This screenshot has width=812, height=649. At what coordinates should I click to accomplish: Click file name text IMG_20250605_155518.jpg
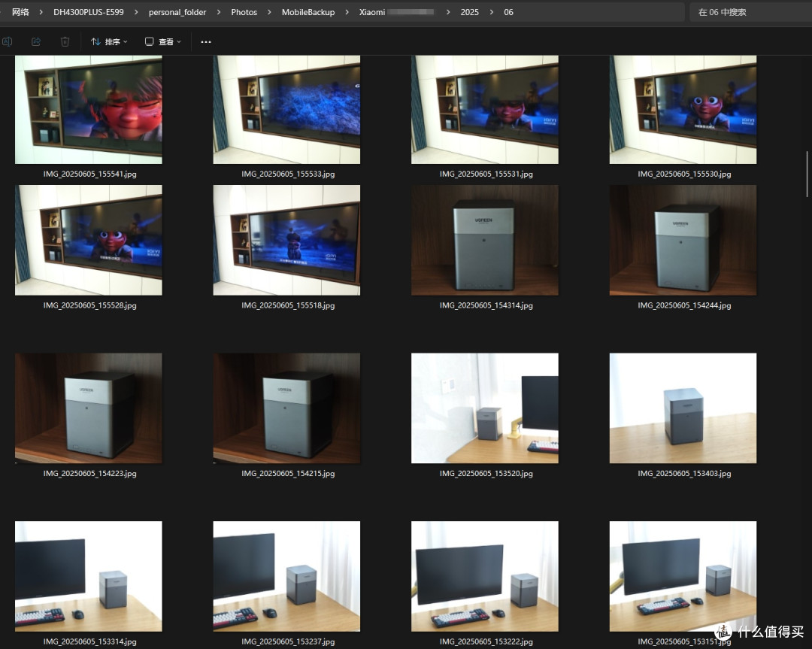click(x=288, y=305)
